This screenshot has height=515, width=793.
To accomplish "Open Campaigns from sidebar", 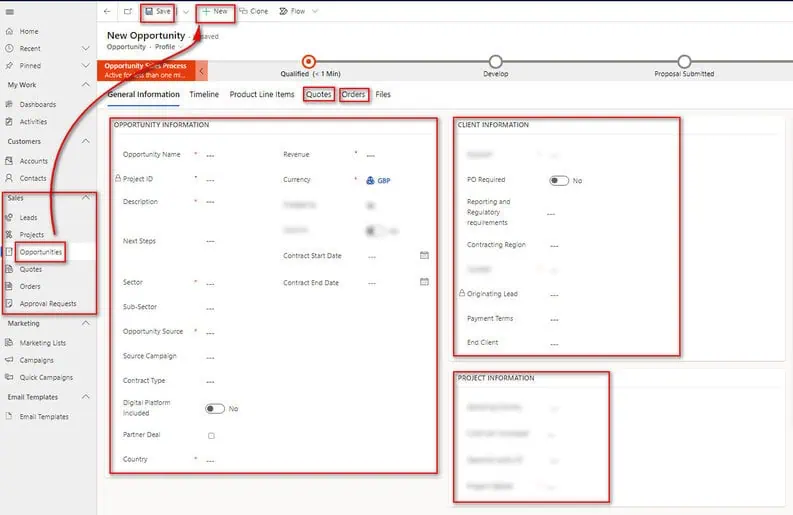I will (36, 360).
